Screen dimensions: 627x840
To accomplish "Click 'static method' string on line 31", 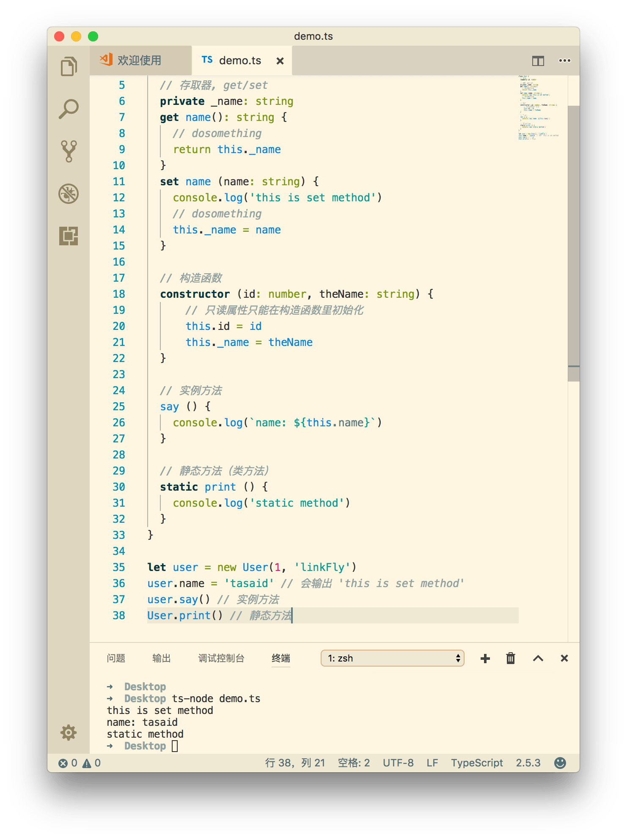I will click(297, 503).
